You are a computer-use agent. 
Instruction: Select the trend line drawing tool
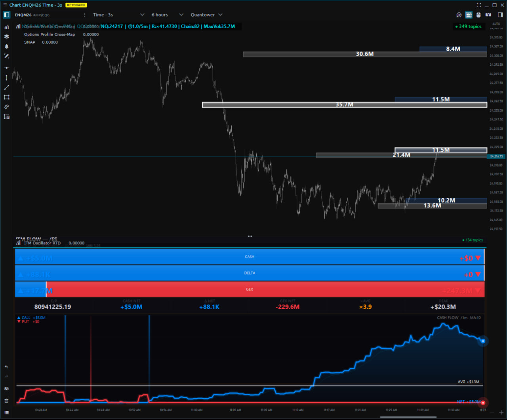coord(6,87)
